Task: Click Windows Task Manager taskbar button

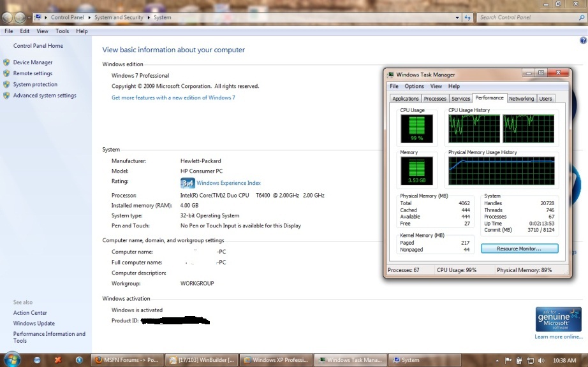Action: (x=350, y=360)
